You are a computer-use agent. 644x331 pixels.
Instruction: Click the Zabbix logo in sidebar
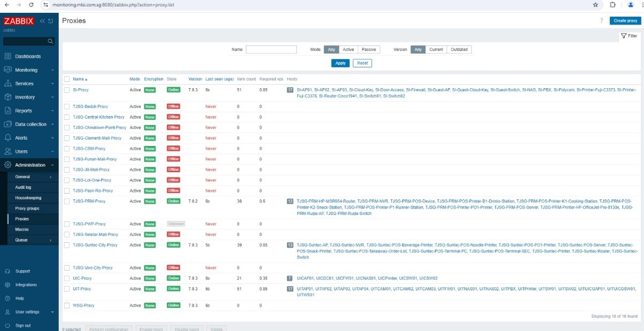[x=19, y=21]
